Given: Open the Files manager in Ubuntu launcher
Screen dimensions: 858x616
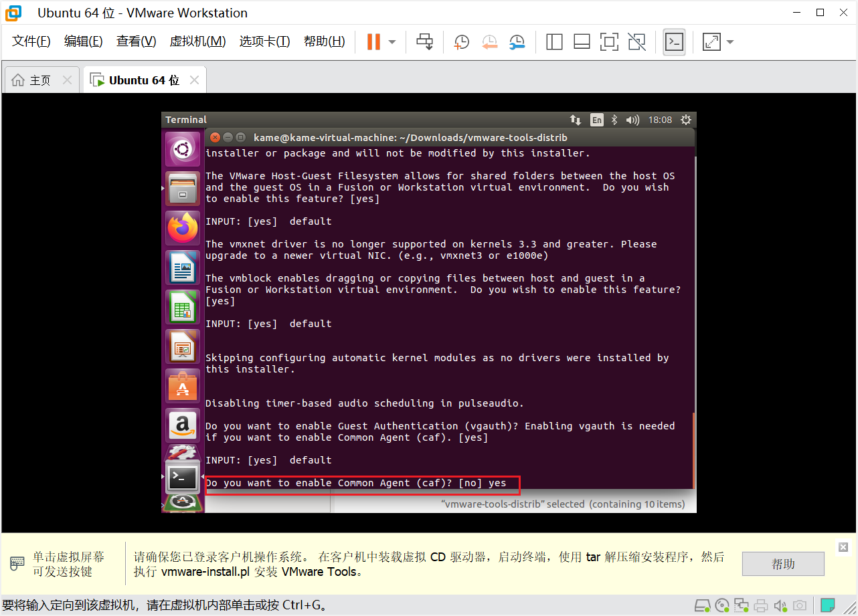Looking at the screenshot, I should [x=183, y=189].
